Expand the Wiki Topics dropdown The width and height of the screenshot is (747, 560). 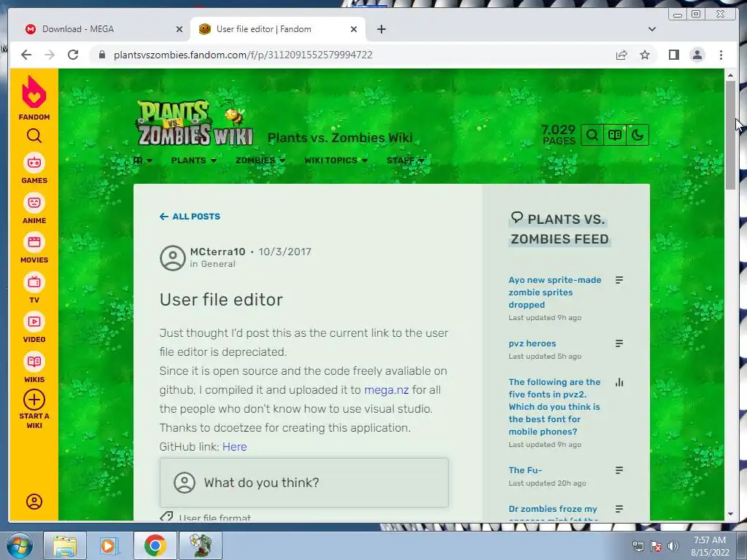(x=336, y=160)
